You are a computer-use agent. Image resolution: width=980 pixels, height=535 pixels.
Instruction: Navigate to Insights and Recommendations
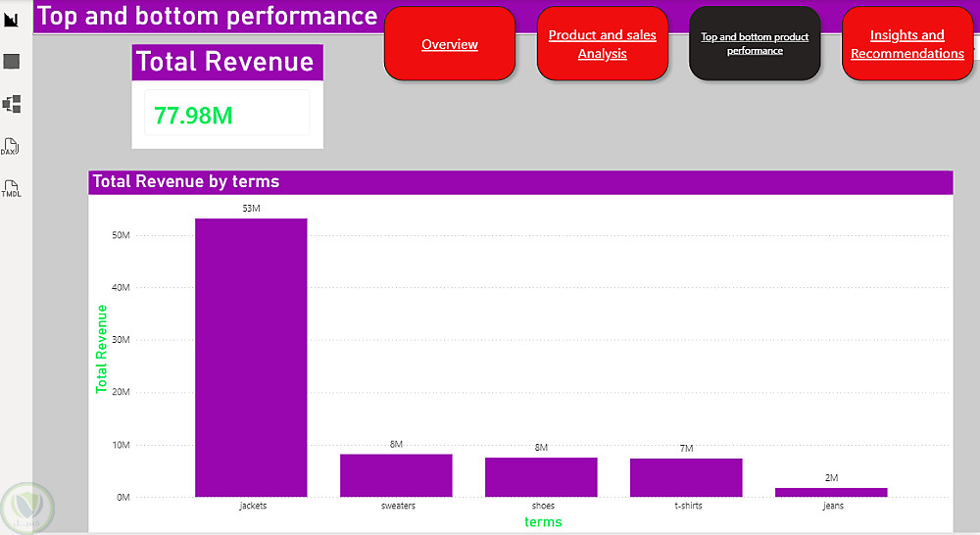906,44
